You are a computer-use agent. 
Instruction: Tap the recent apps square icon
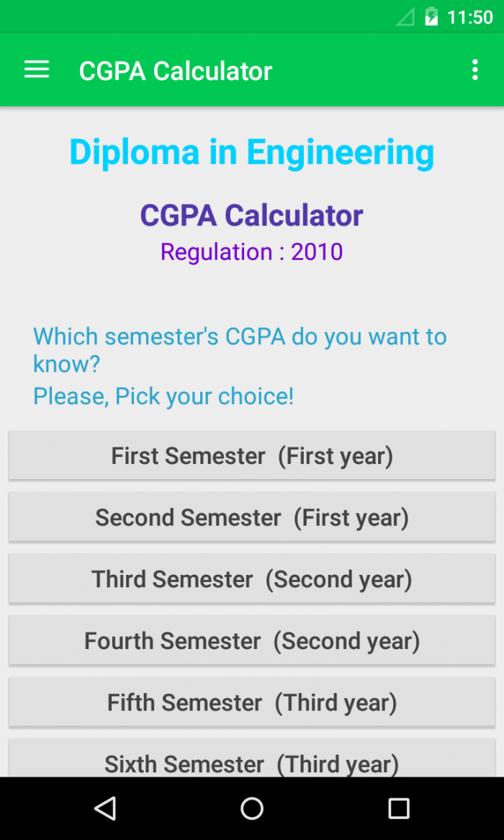click(x=399, y=808)
